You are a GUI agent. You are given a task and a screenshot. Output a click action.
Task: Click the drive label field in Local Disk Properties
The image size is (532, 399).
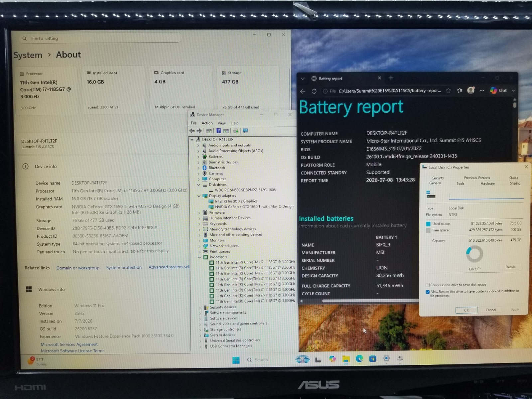click(486, 196)
